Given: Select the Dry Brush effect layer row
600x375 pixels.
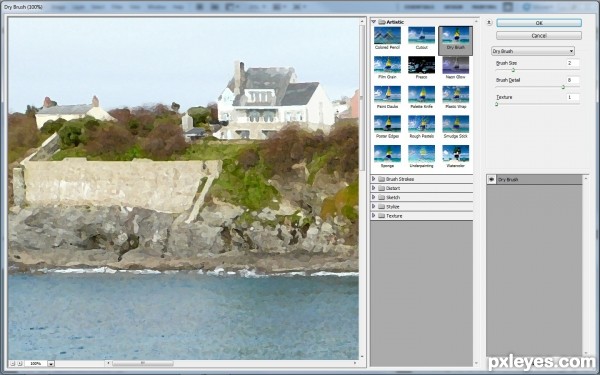Looking at the screenshot, I should pyautogui.click(x=535, y=179).
